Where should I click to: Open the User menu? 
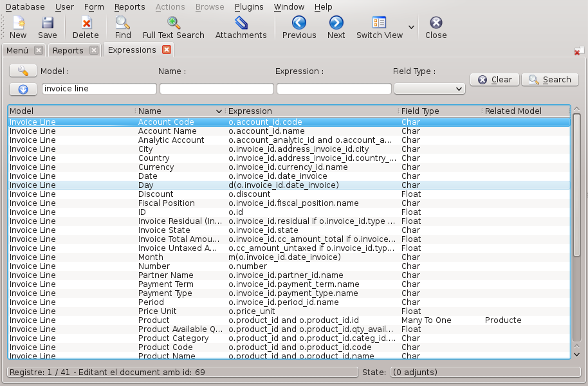[x=64, y=6]
